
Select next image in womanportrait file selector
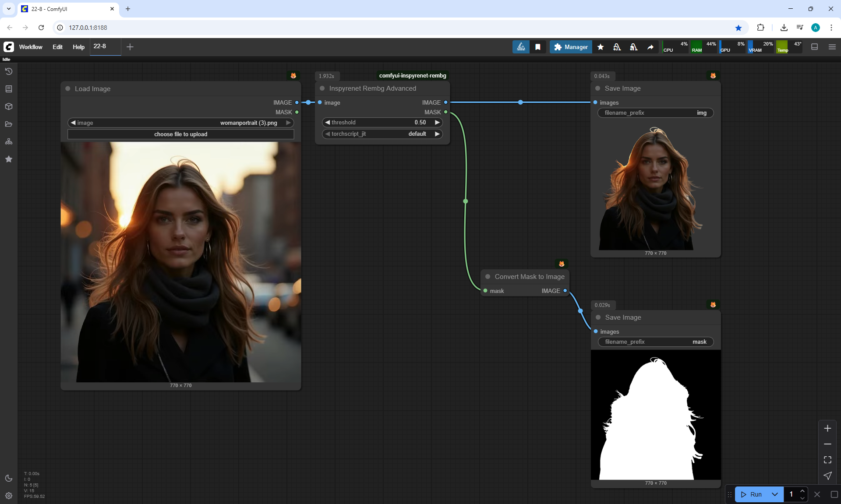[288, 123]
